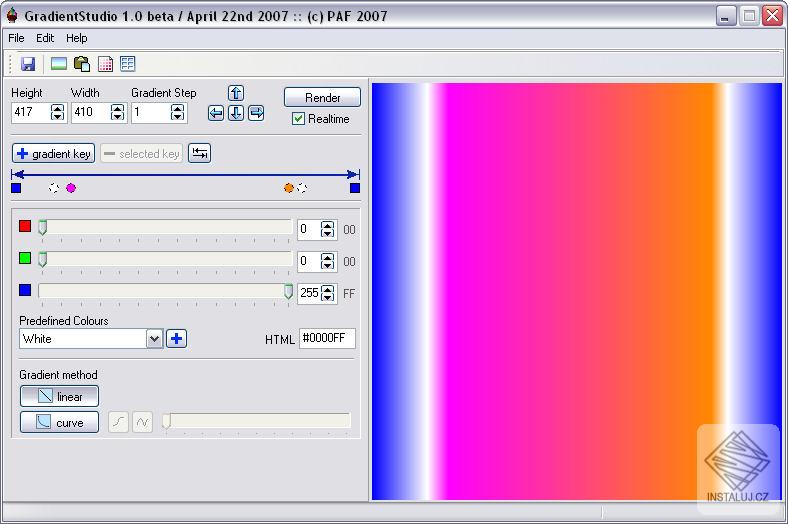The height and width of the screenshot is (524, 788).
Task: Choose the curve gradient method
Action: click(x=59, y=423)
